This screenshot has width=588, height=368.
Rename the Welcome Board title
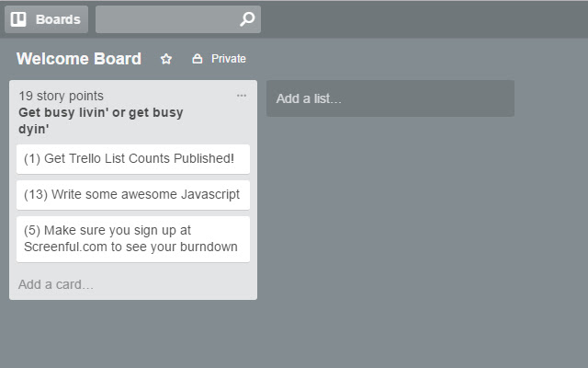[79, 59]
